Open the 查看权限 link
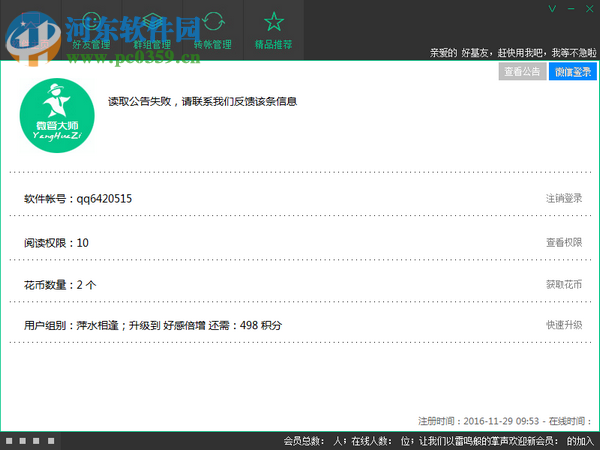600x450 pixels. click(x=564, y=242)
